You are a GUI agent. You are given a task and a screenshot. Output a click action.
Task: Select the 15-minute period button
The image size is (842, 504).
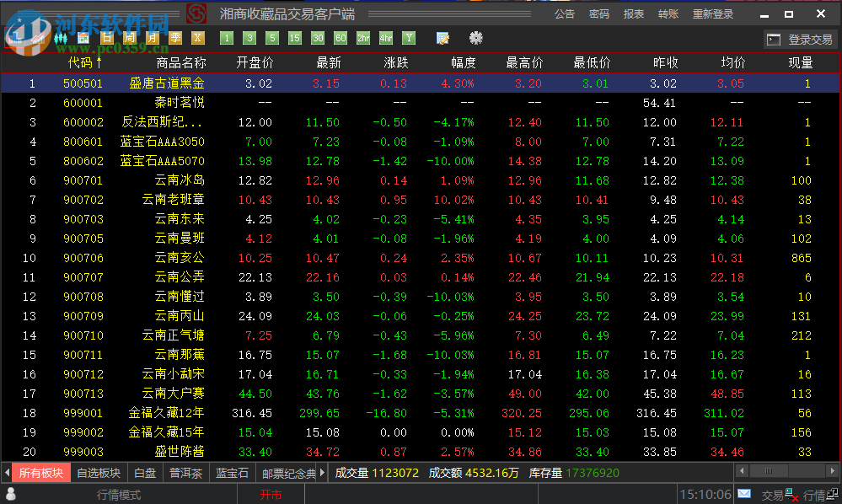[295, 38]
